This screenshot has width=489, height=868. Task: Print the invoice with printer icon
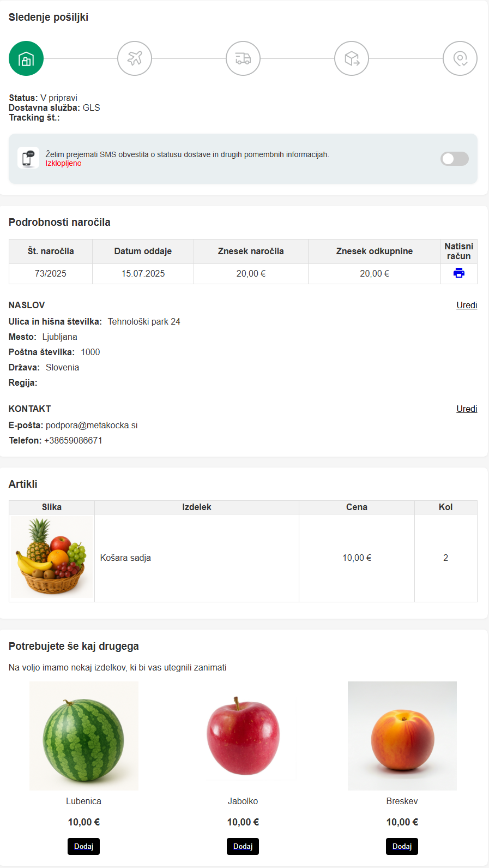(x=459, y=273)
